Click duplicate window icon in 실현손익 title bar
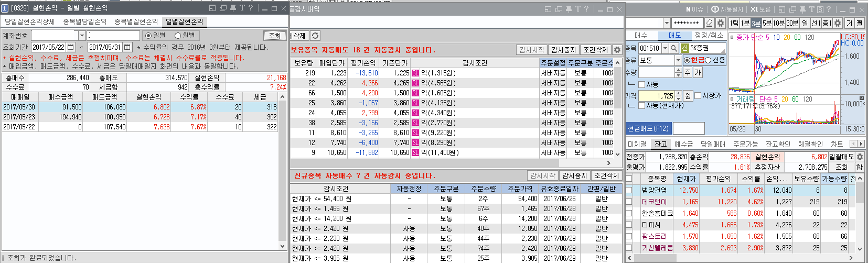Image resolution: width=868 pixels, height=265 pixels. (x=223, y=8)
